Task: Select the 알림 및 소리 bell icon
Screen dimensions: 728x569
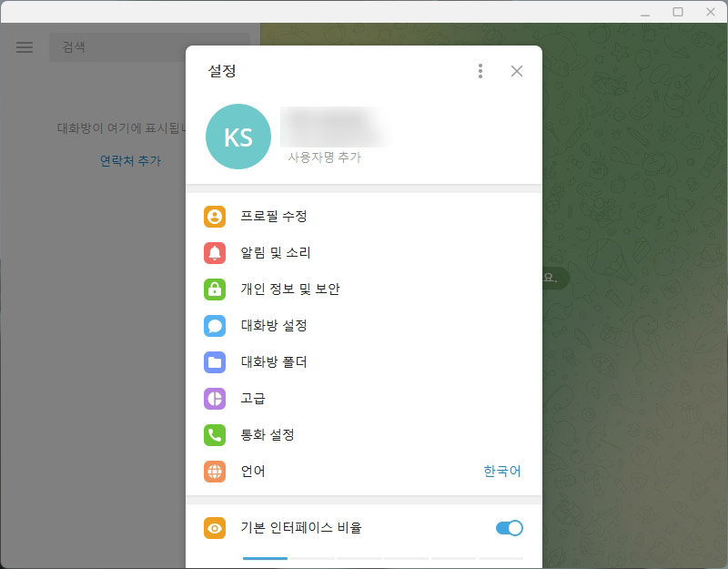Action: pyautogui.click(x=215, y=253)
